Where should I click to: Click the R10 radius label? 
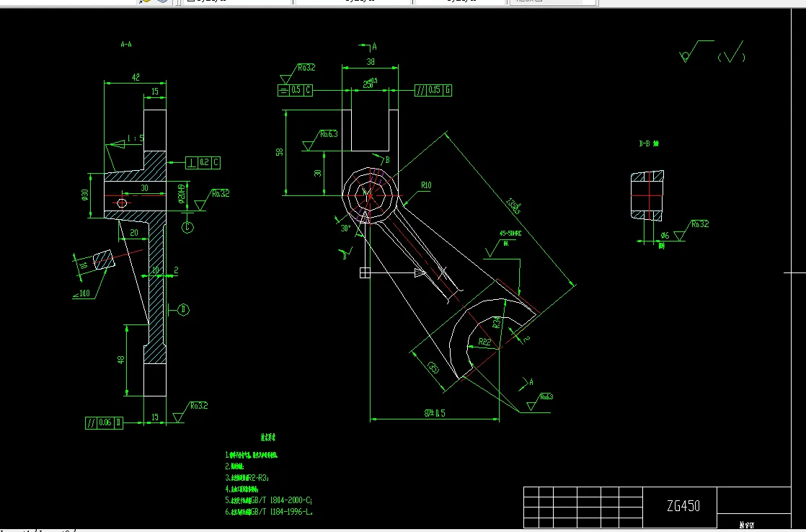click(426, 185)
